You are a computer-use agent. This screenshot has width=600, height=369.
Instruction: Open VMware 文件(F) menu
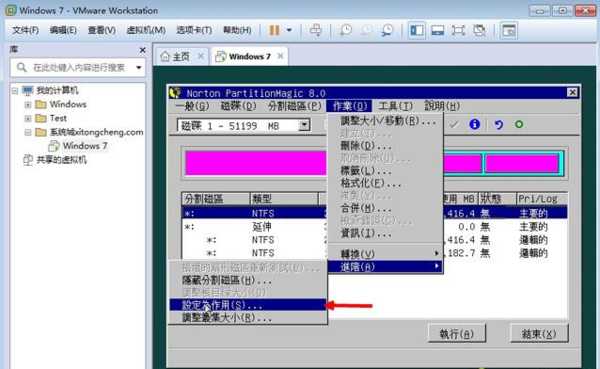pos(25,30)
